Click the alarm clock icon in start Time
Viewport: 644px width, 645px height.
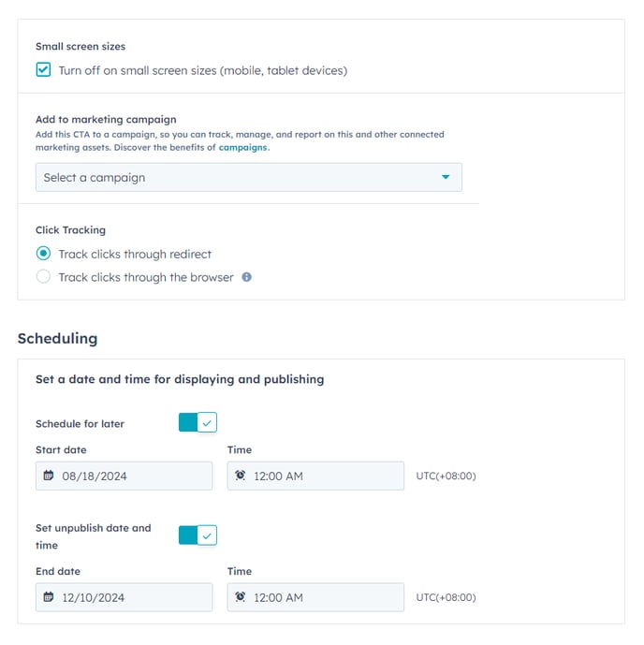(241, 476)
